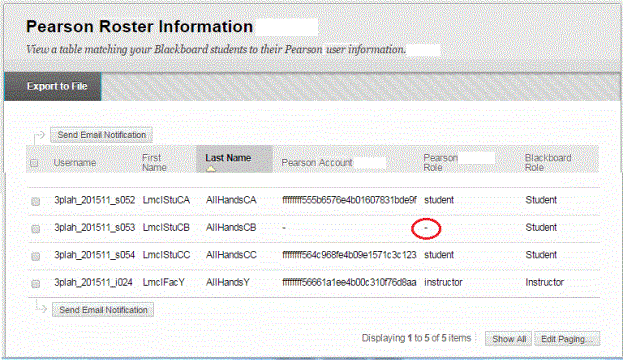Toggle the select-all checkbox in the header
This screenshot has height=364, width=623.
(x=34, y=163)
